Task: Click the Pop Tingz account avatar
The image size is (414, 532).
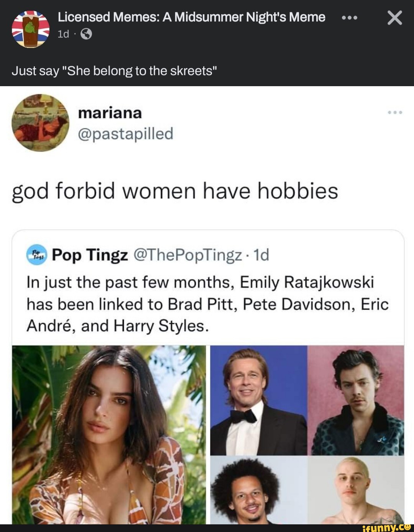Action: pyautogui.click(x=36, y=255)
